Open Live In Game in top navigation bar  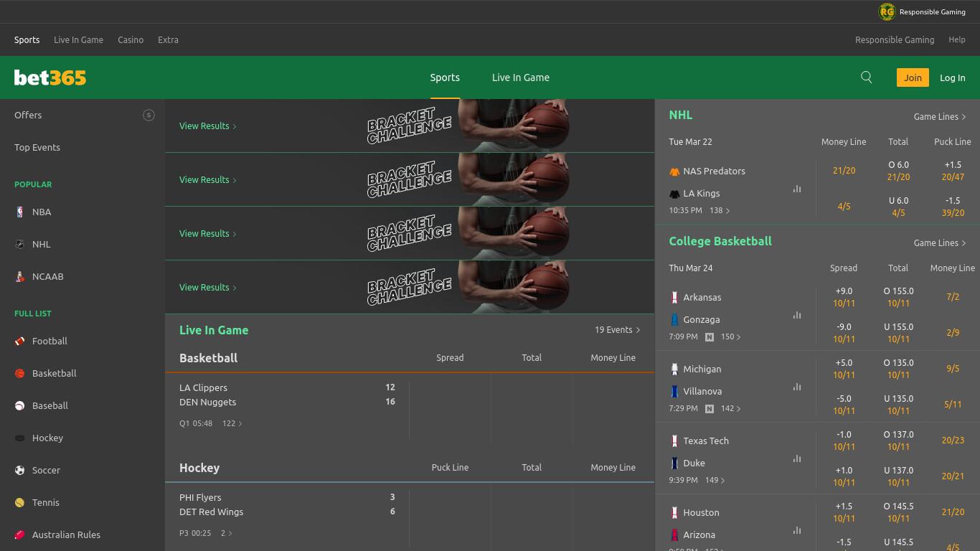pyautogui.click(x=78, y=40)
